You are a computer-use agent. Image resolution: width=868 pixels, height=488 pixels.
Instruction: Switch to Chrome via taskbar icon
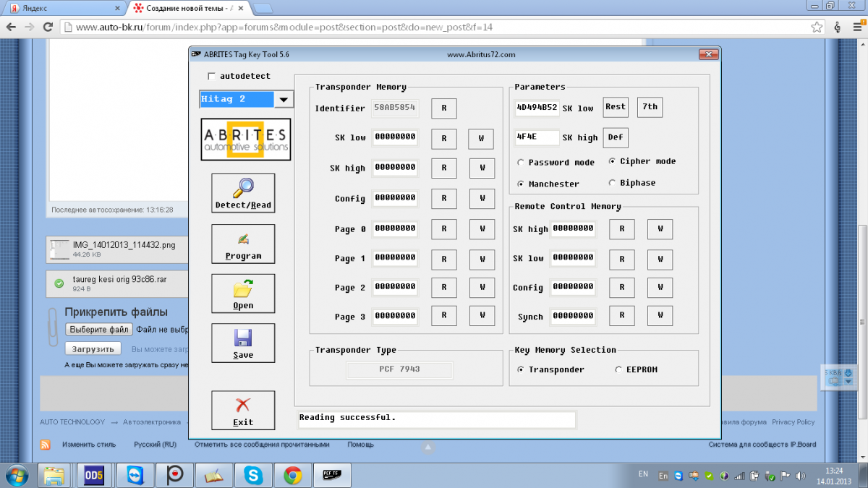pos(293,475)
